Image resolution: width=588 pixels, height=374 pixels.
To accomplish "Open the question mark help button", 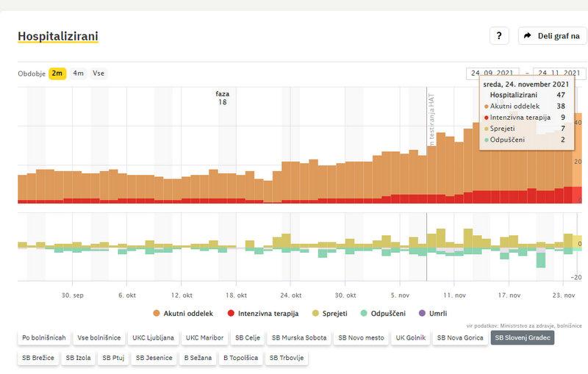I will (499, 36).
